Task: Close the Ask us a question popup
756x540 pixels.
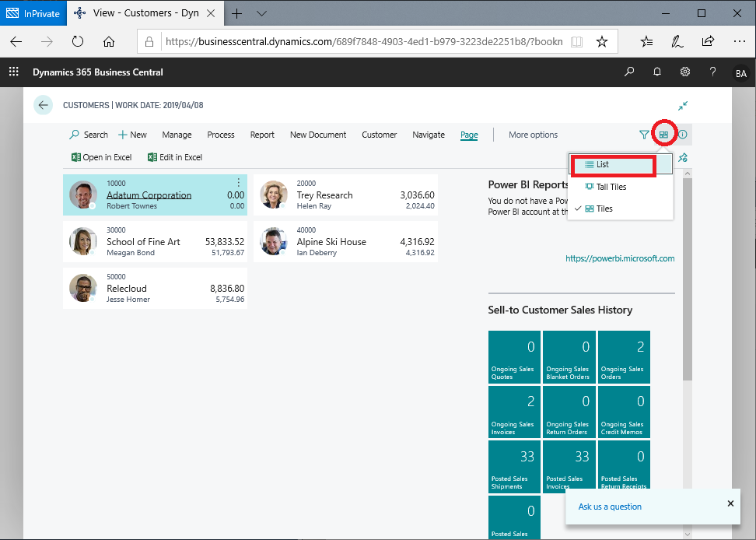Action: (730, 503)
